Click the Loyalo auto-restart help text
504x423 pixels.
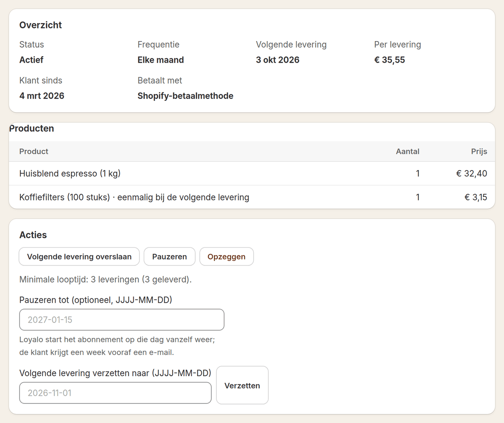pyautogui.click(x=117, y=346)
